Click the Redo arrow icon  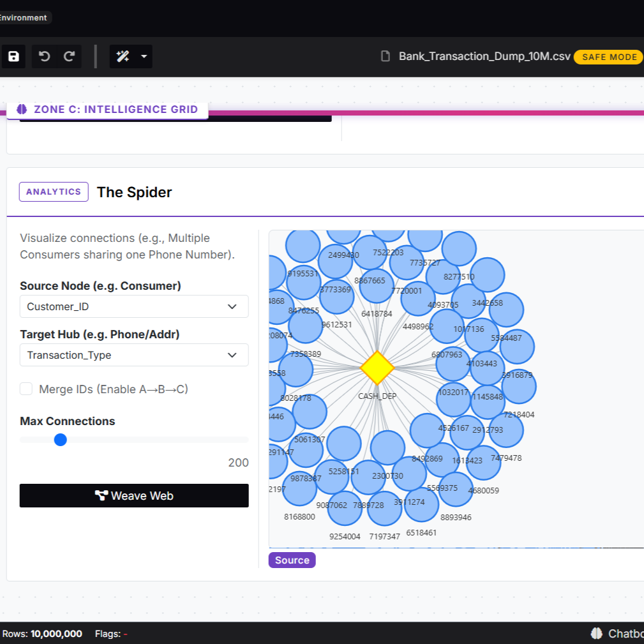click(x=69, y=56)
